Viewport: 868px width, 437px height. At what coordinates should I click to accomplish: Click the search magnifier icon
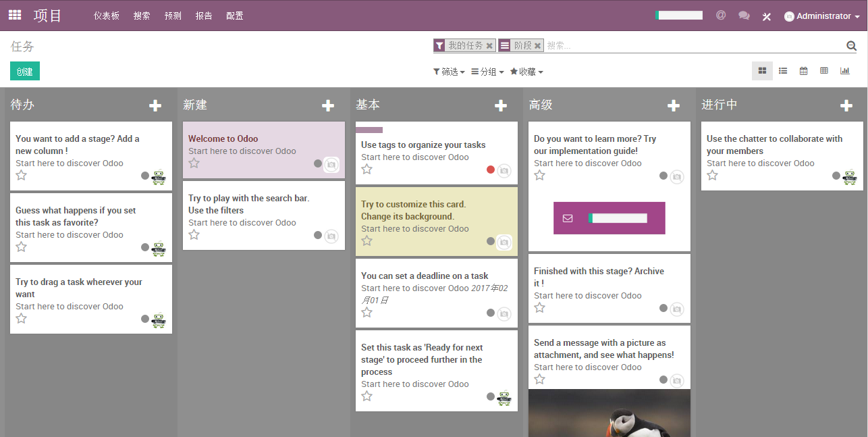[x=852, y=46]
